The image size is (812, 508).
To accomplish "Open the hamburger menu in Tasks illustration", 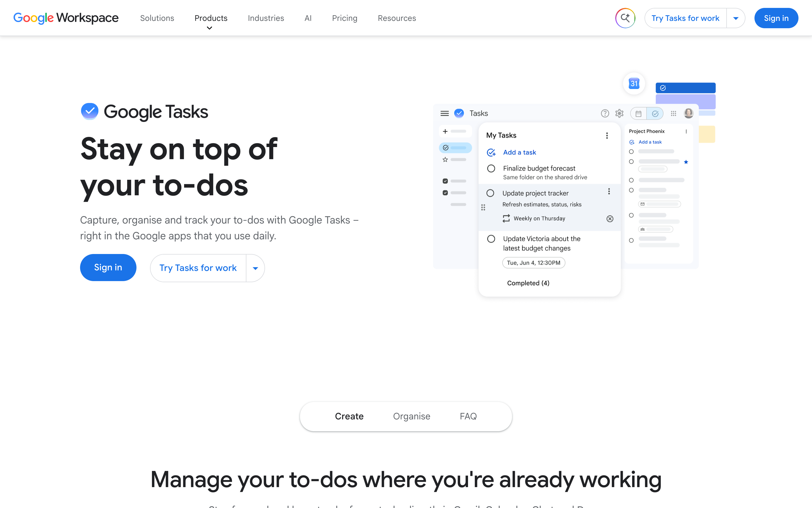I will pos(445,113).
